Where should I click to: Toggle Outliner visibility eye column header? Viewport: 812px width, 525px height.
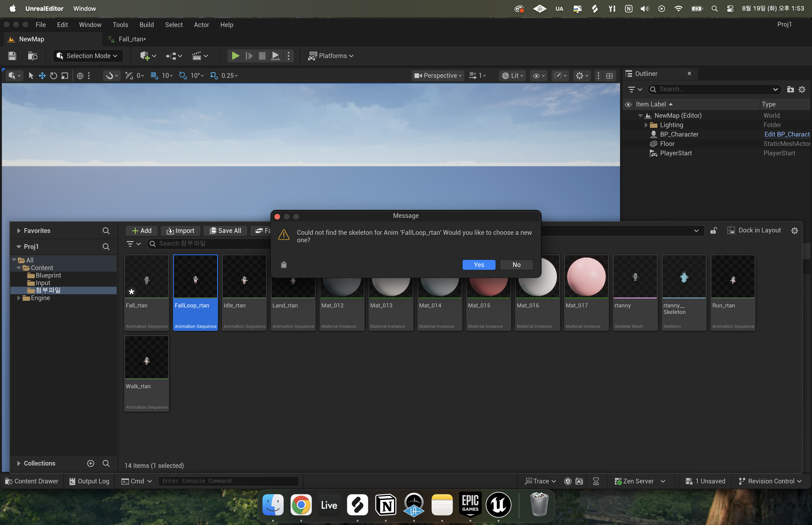pyautogui.click(x=628, y=104)
